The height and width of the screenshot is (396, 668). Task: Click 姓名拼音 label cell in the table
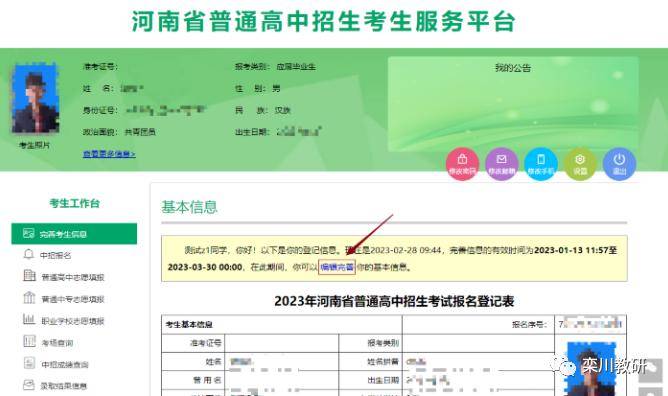point(371,362)
